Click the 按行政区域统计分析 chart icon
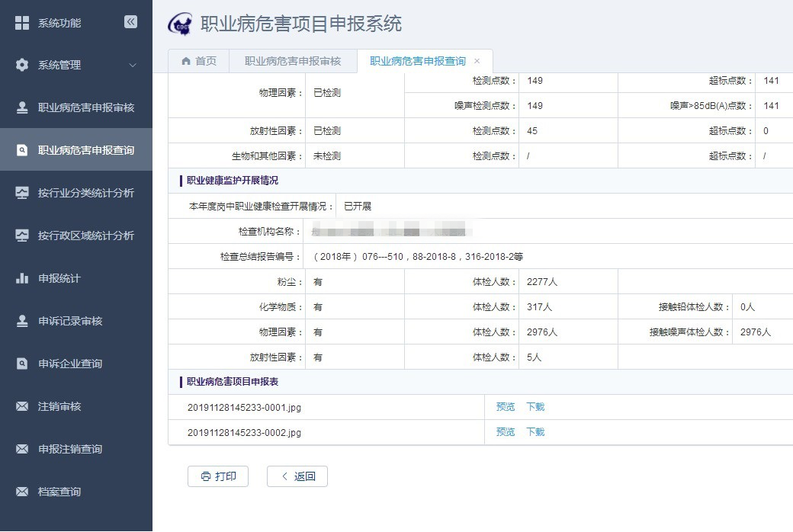 click(x=22, y=236)
